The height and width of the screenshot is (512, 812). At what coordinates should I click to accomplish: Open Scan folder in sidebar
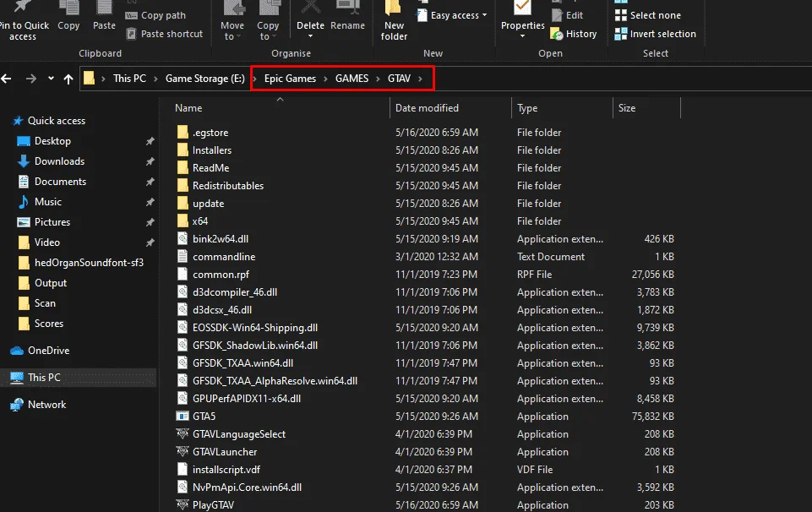click(x=45, y=302)
